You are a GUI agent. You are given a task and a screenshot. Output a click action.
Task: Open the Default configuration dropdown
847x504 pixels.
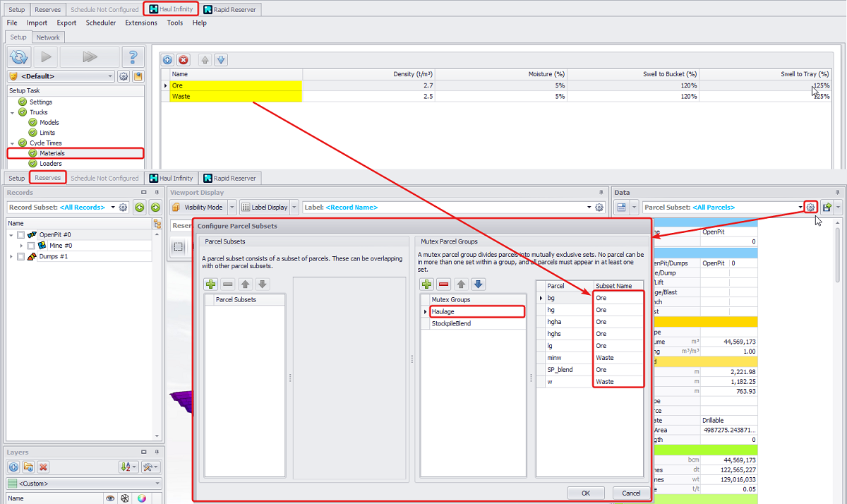61,76
